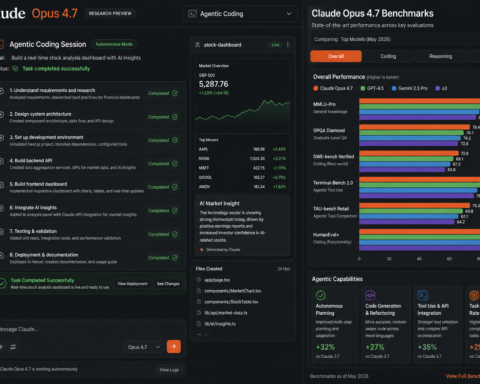Click the GPQA Diamond orange bar

414,127
